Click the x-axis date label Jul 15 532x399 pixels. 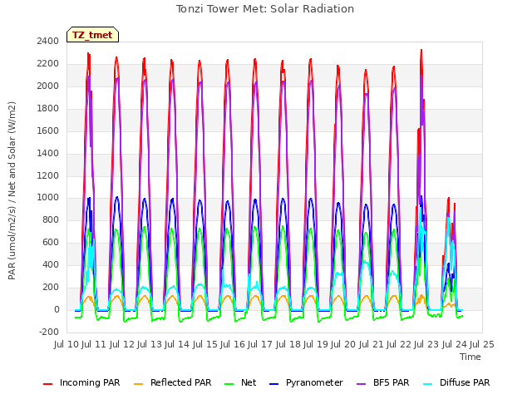[205, 344]
